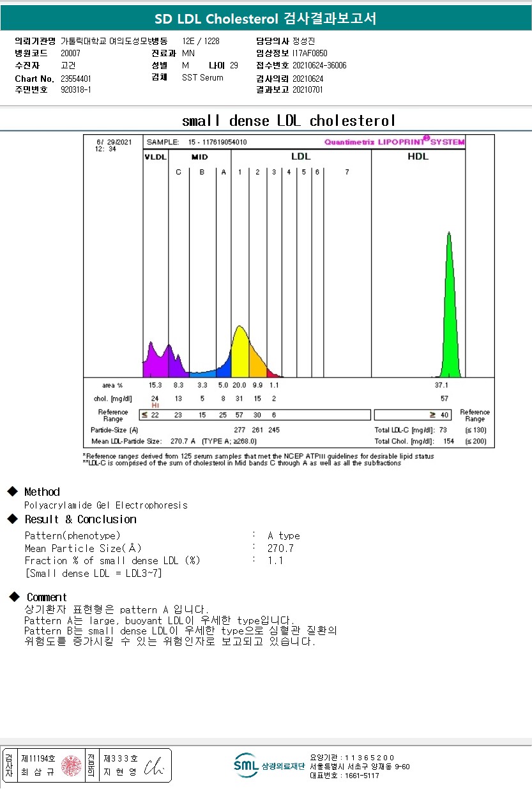The width and height of the screenshot is (532, 789).
Task: Click the handwritten signature next to 지현영
Action: coord(153,767)
